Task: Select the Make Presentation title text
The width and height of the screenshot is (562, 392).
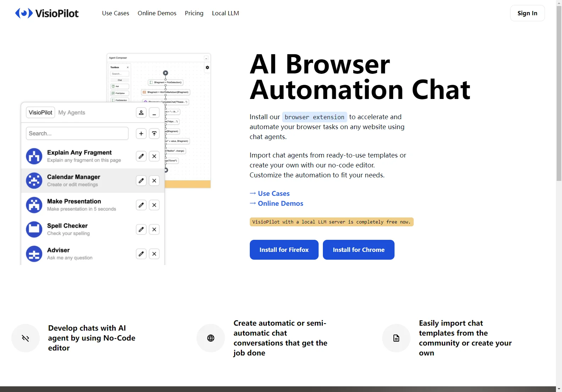Action: coord(74,201)
